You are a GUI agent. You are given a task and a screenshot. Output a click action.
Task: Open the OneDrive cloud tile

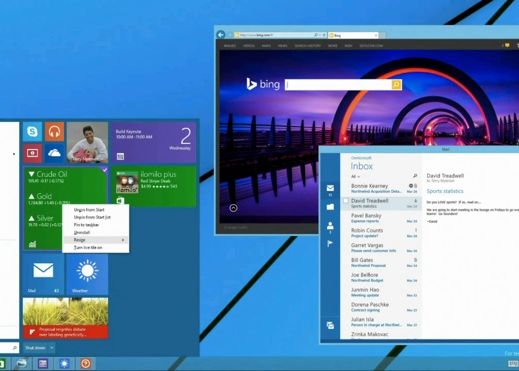54,153
